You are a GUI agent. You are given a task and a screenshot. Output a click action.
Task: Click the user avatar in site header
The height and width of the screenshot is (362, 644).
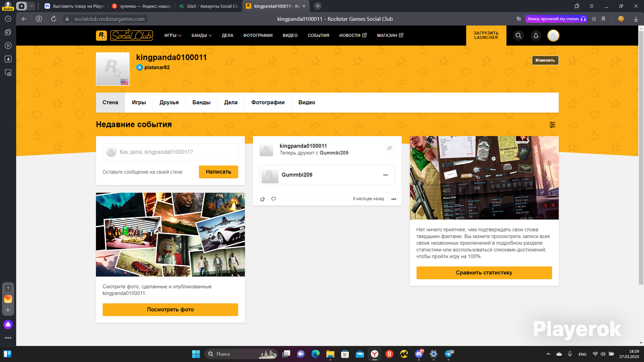pyautogui.click(x=553, y=35)
